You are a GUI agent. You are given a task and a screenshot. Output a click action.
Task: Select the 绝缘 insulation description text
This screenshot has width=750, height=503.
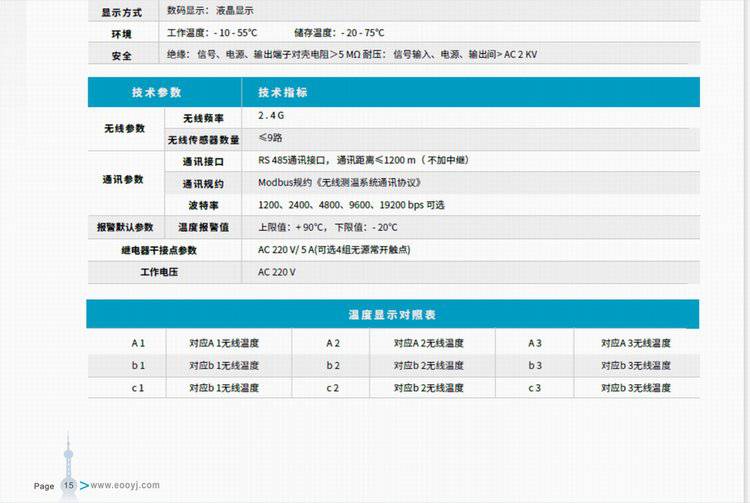pyautogui.click(x=352, y=55)
